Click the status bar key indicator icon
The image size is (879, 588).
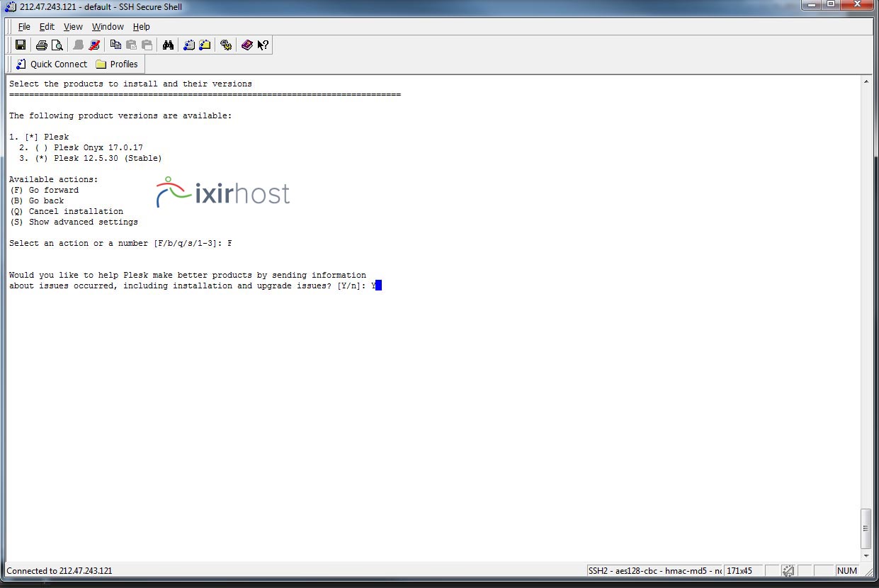789,571
